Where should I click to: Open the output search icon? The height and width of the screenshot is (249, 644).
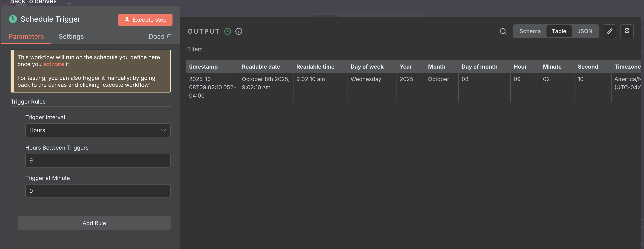(503, 31)
